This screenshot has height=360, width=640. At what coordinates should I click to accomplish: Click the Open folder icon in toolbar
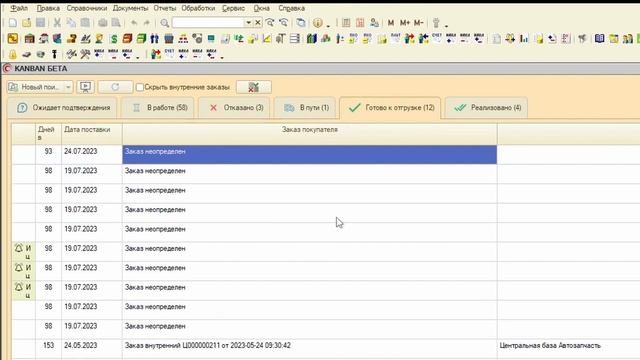[27, 23]
